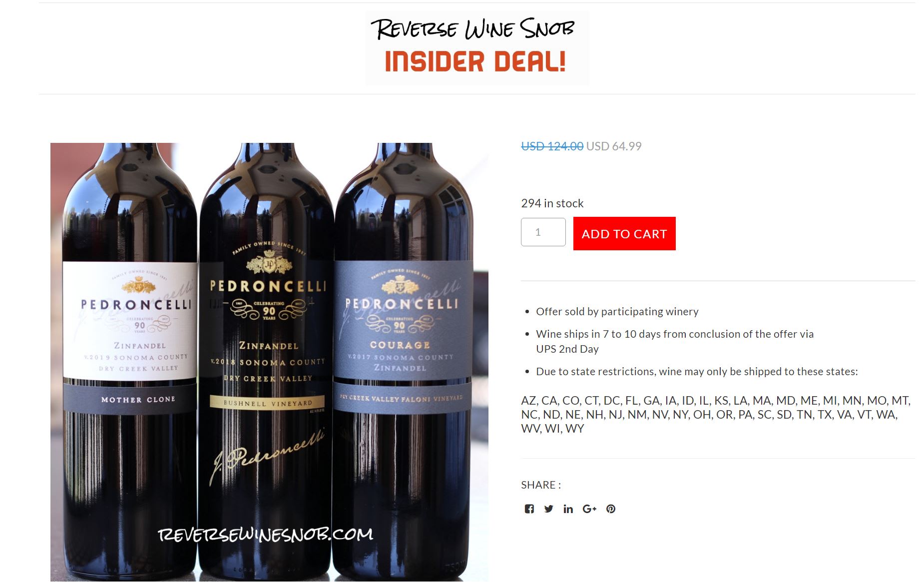Click the reversewinesnob.com watermark on the photo
Image resolution: width=924 pixels, height=582 pixels.
(x=266, y=535)
